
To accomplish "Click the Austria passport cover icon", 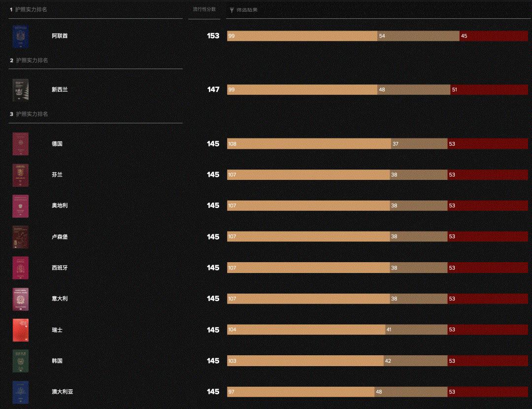I will (x=21, y=206).
